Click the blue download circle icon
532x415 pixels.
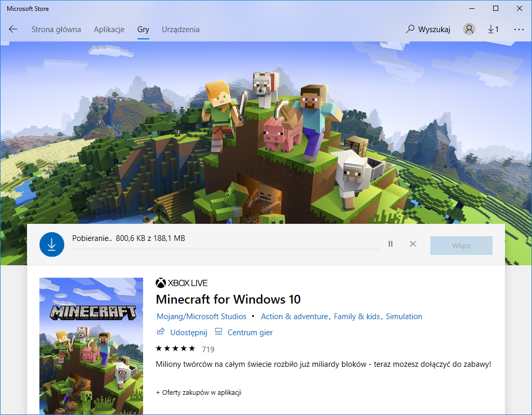(52, 245)
